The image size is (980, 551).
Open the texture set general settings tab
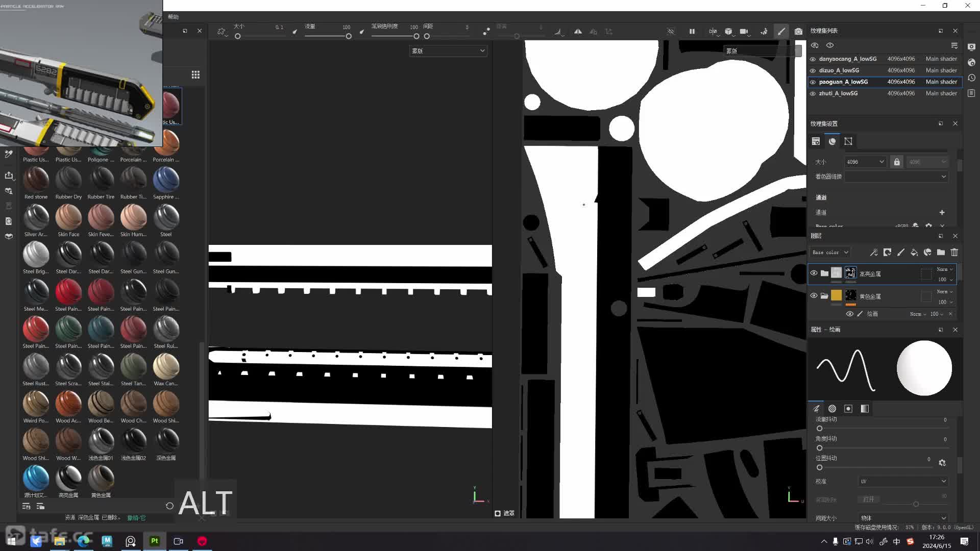point(816,141)
